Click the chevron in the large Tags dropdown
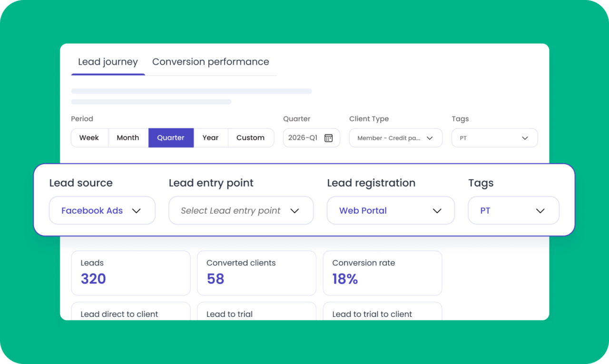Screen dimensions: 609x364 coord(540,211)
